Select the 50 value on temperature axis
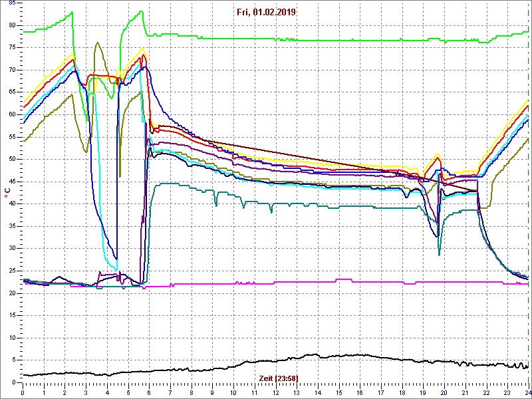The width and height of the screenshot is (532, 399). click(11, 159)
